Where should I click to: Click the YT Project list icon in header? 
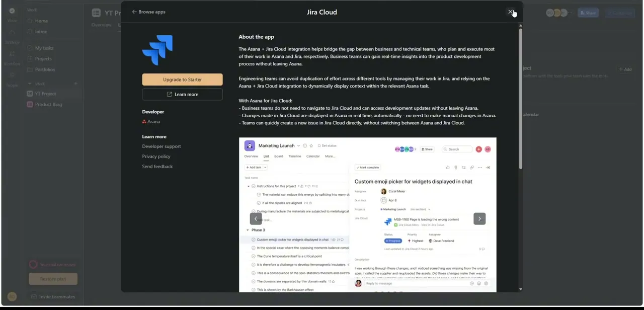click(96, 13)
